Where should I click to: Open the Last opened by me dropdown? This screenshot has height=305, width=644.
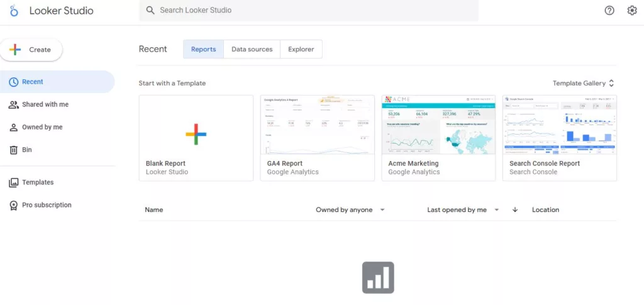(463, 210)
